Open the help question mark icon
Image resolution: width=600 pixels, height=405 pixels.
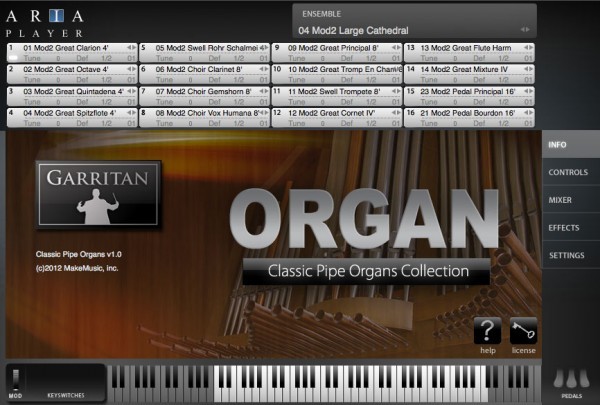point(488,330)
